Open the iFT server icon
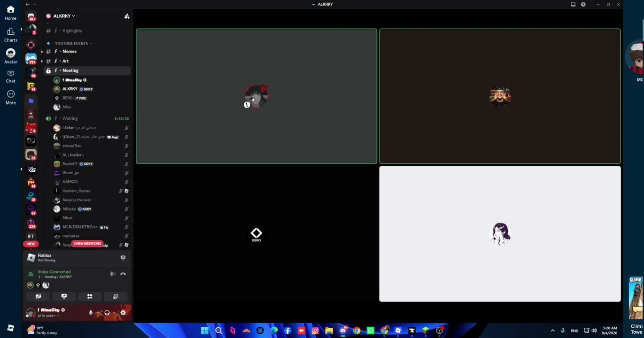This screenshot has height=338, width=644. pos(31,236)
